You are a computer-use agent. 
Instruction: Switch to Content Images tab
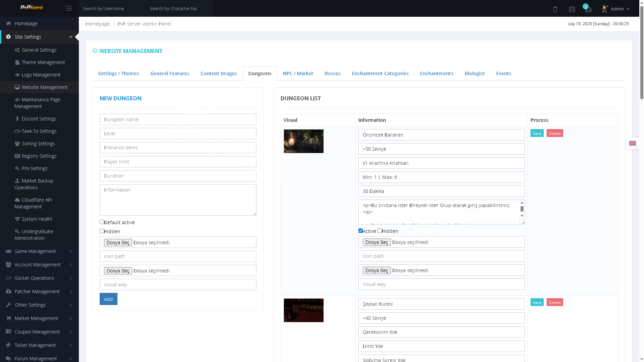pos(219,73)
